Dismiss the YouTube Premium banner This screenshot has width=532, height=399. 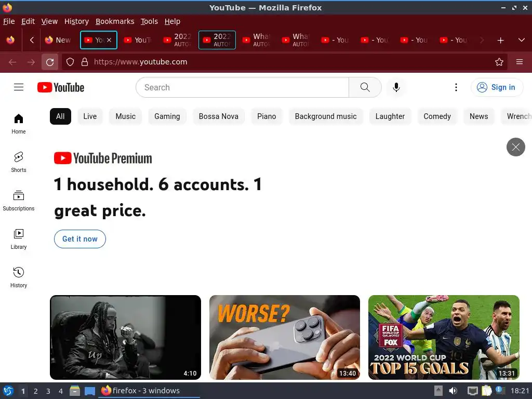[516, 147]
